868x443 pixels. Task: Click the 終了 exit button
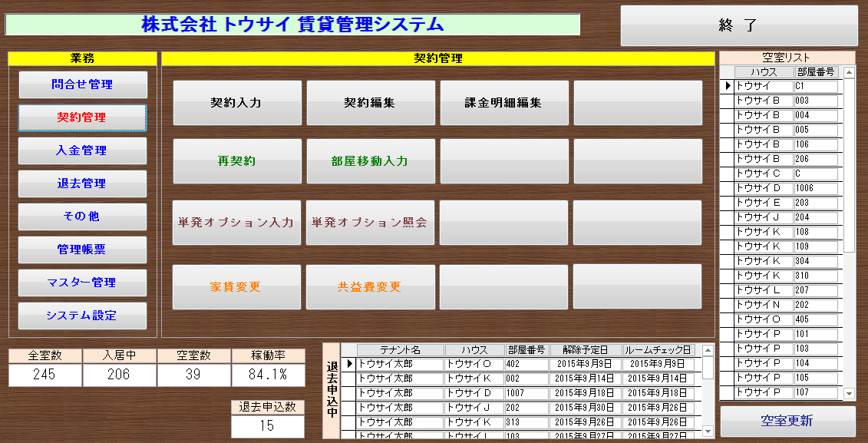tap(738, 25)
